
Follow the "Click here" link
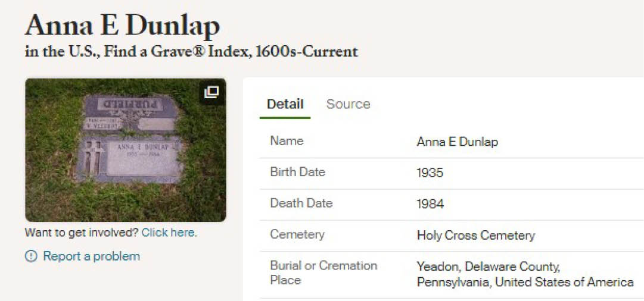[x=169, y=233]
